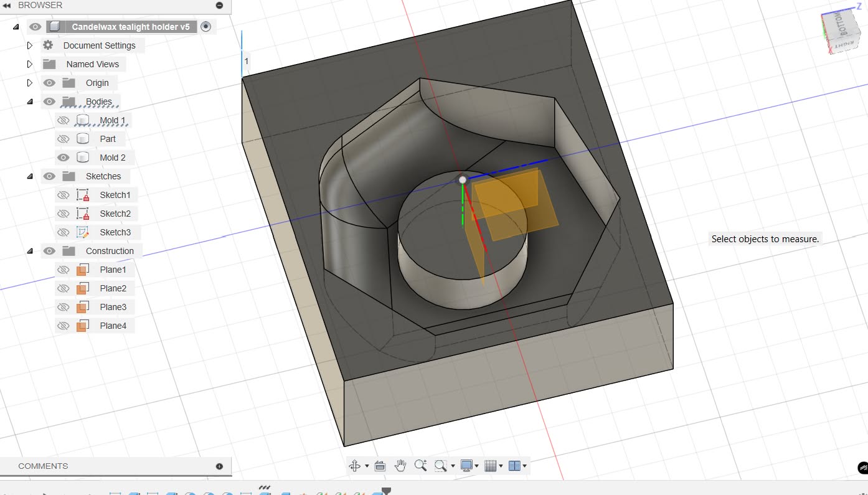
Task: Hide the Bodies folder using eye
Action: click(x=49, y=101)
